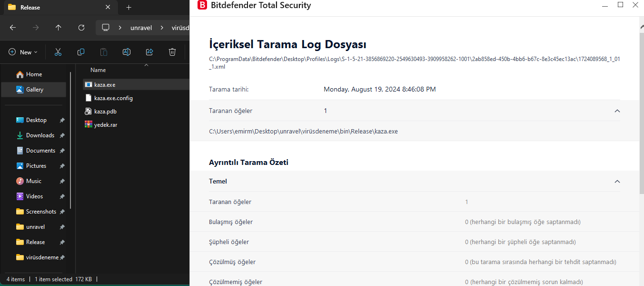Click breadcrumb chevron before unravel
The image size is (644, 286).
coord(120,28)
